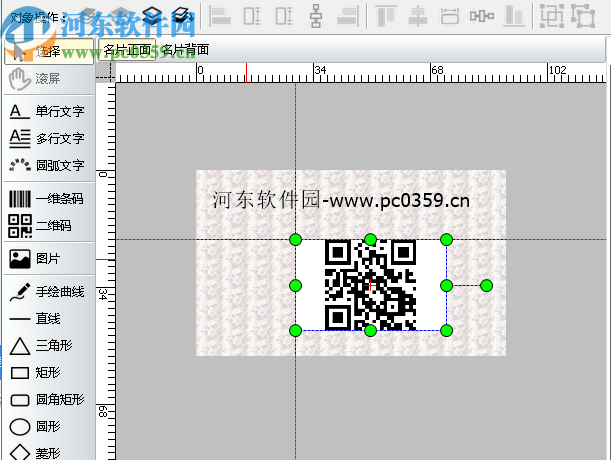This screenshot has width=611, height=460.
Task: Click the move-layer-down stack icon
Action: [x=152, y=16]
